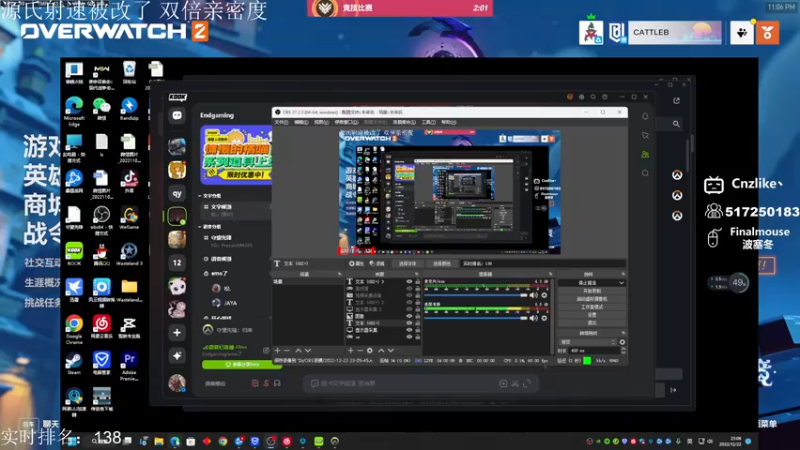
Task: Open the OBS desktop shortcut
Action: point(101,218)
